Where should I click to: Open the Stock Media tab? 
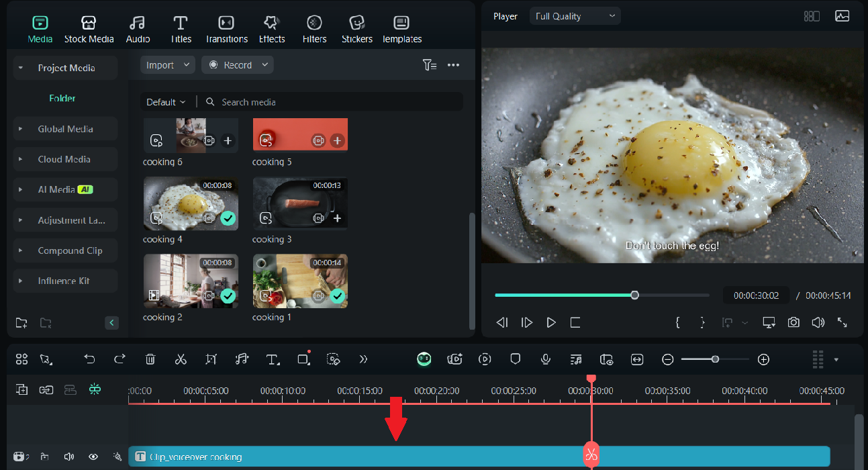pos(89,30)
